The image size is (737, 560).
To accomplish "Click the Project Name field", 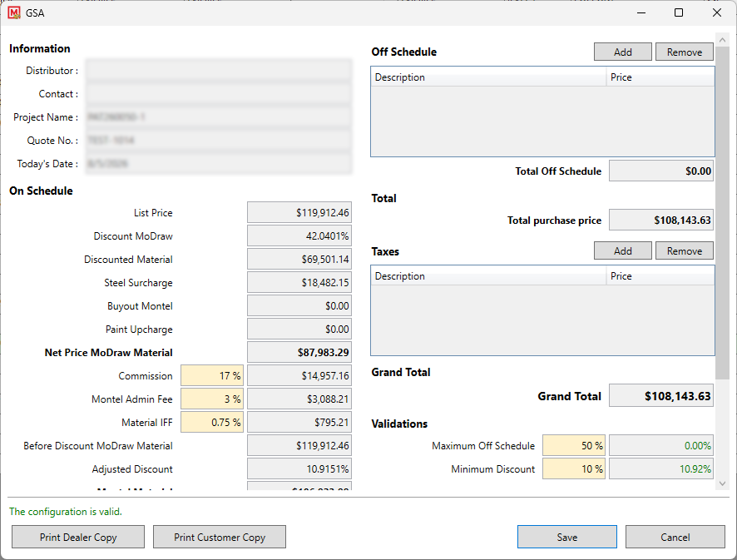I will 219,117.
